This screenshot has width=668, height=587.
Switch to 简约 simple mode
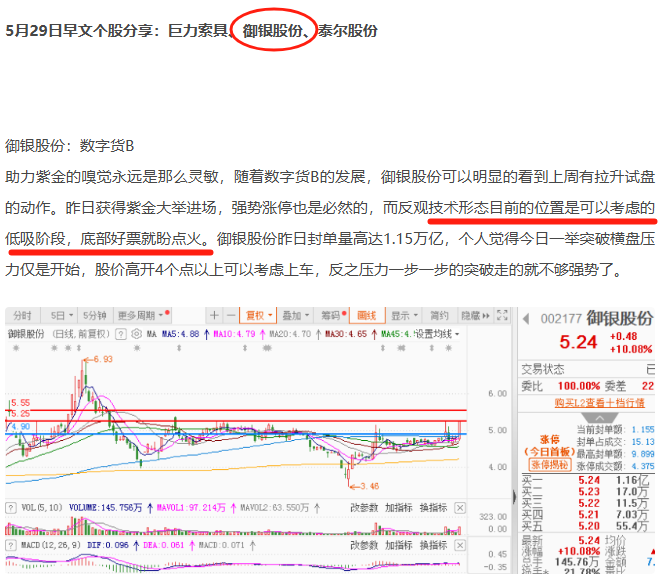pos(439,316)
